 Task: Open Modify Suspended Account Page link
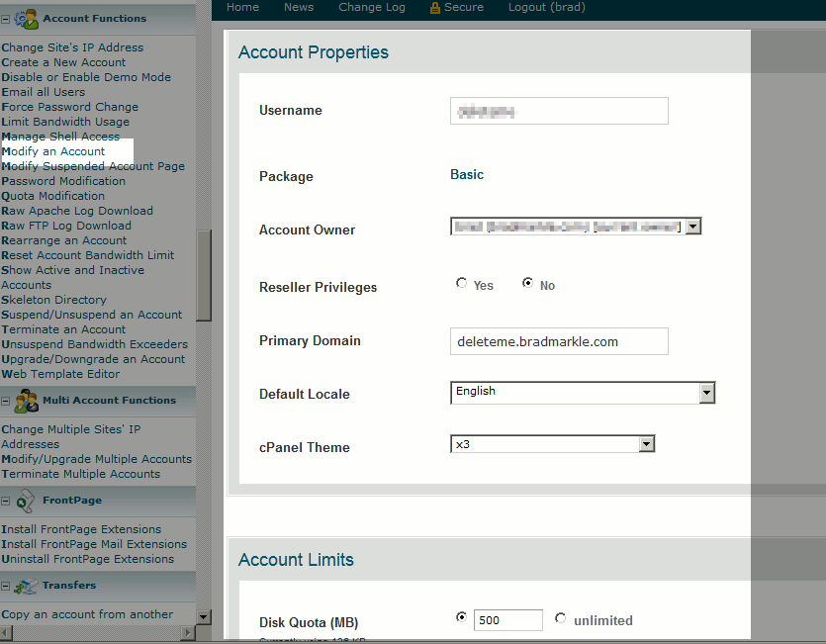tap(93, 166)
